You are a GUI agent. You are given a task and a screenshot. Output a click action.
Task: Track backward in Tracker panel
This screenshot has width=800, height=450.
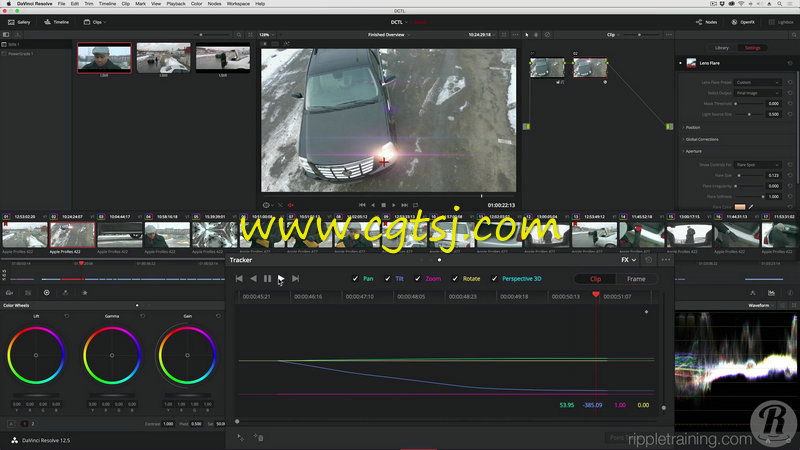click(254, 279)
